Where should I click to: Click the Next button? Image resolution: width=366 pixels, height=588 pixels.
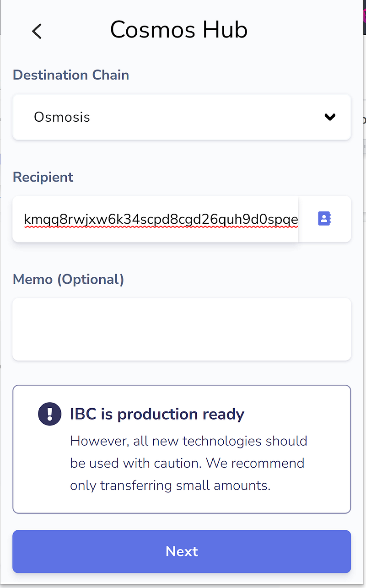(182, 551)
